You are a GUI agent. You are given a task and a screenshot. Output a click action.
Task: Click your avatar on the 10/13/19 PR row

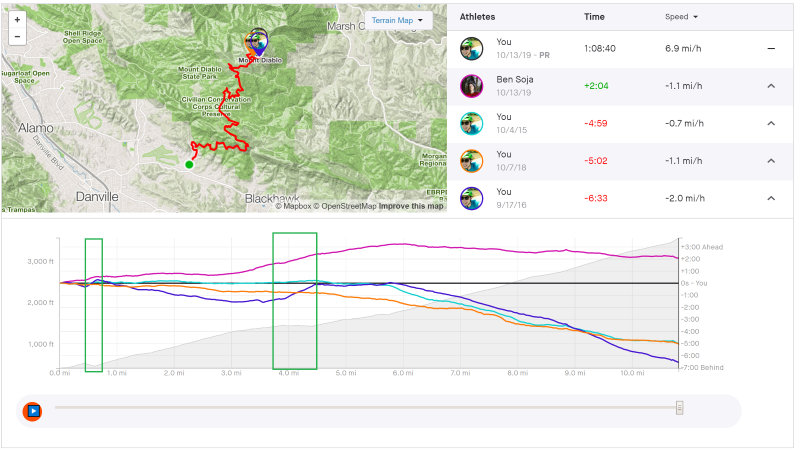click(x=472, y=49)
